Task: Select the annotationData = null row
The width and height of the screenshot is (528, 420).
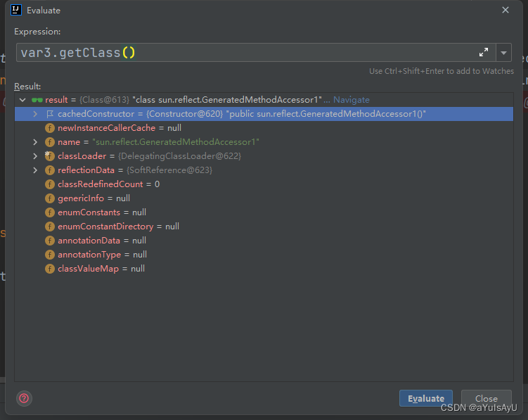Action: [264, 241]
